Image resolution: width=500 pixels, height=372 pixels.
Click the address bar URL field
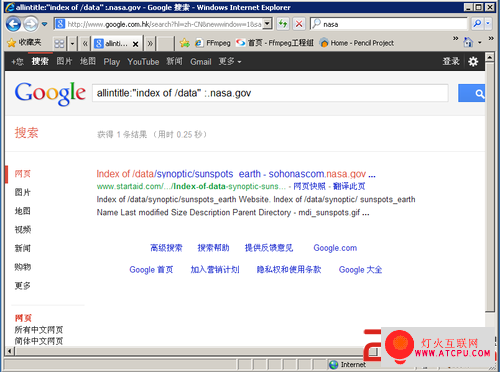pos(159,24)
